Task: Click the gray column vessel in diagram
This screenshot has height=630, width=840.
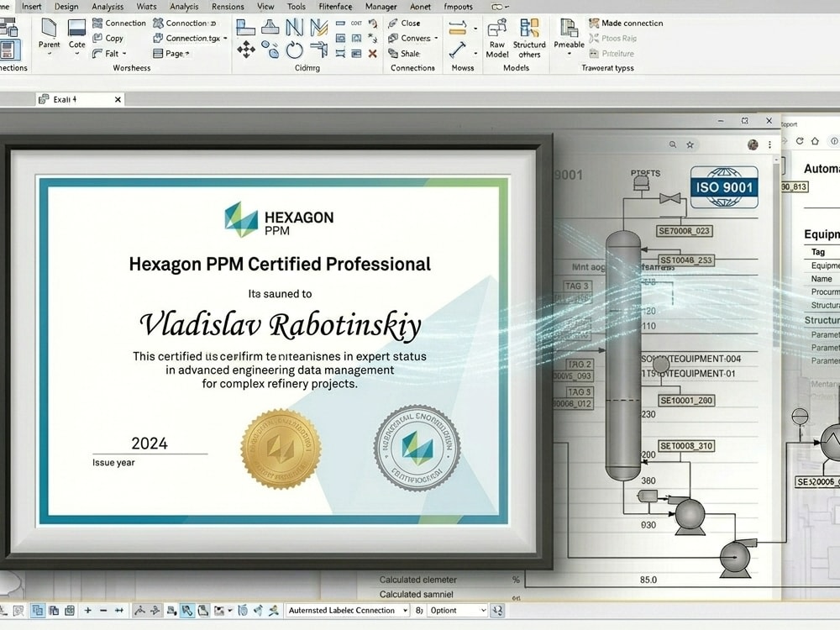Action: click(x=623, y=355)
